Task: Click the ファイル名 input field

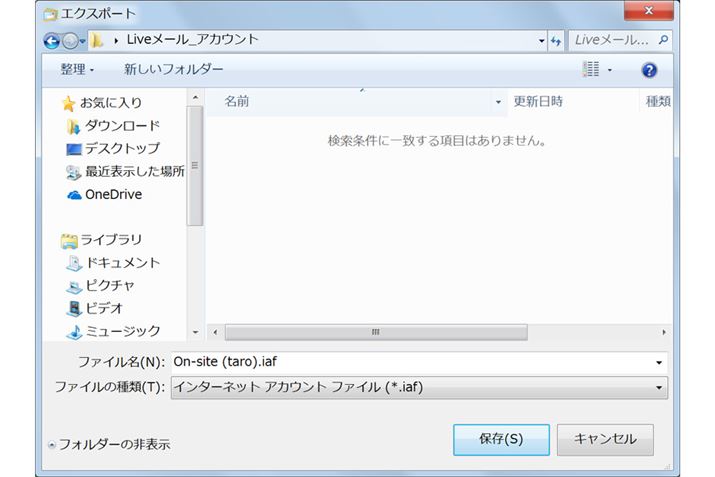Action: click(411, 362)
